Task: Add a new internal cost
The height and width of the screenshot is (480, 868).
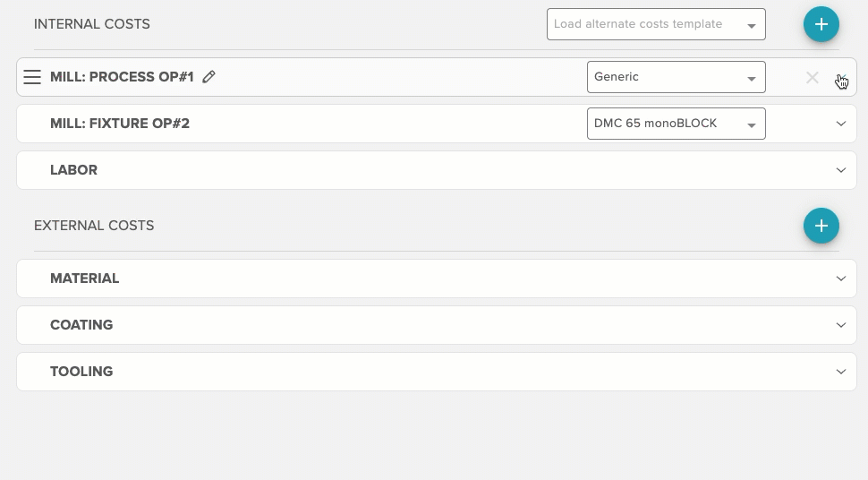Action: 821,24
